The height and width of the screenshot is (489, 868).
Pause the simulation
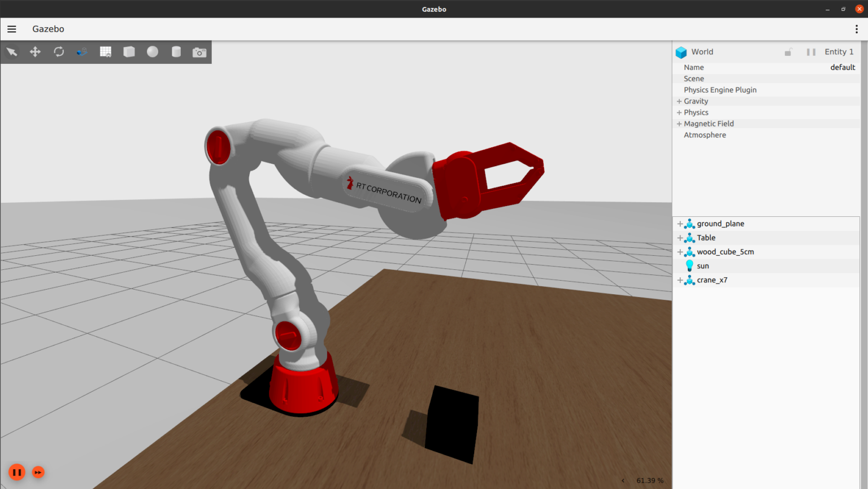16,472
